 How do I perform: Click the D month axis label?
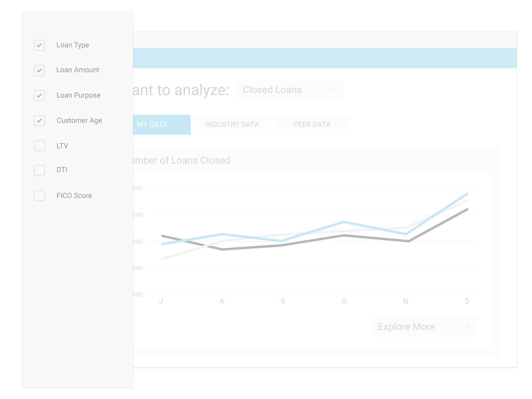coord(467,301)
